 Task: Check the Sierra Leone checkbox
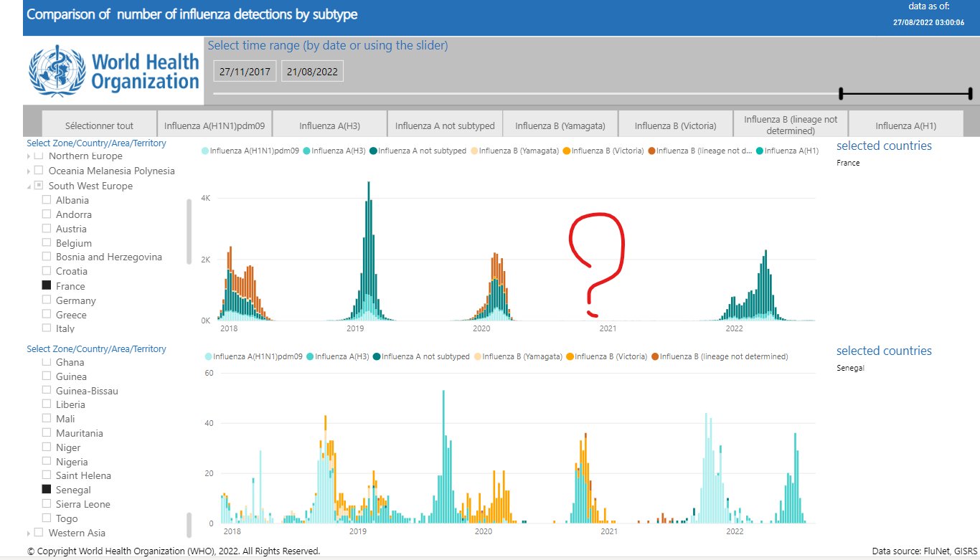click(x=47, y=504)
